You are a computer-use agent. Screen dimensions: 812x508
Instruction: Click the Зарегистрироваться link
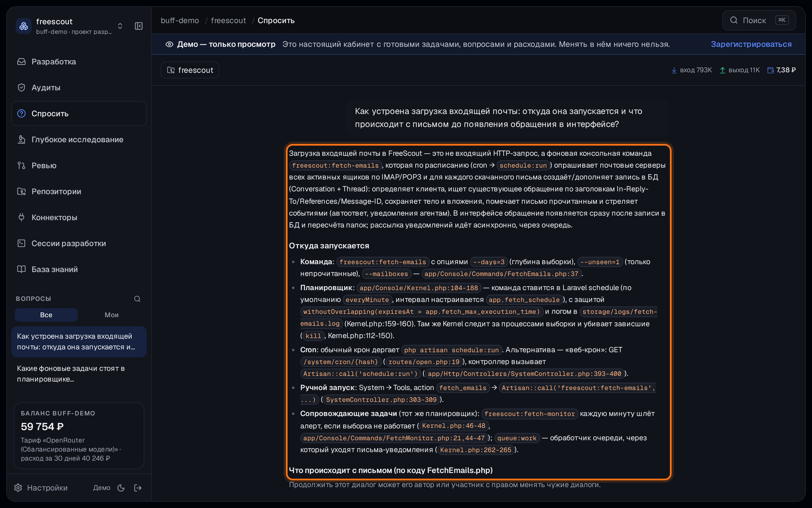tap(751, 44)
